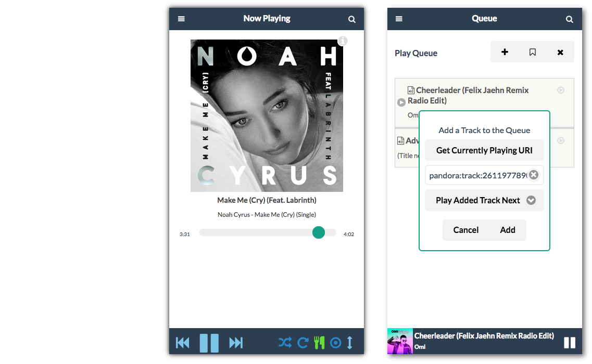This screenshot has height=364, width=592.
Task: Toggle shuffle mode
Action: click(x=285, y=343)
